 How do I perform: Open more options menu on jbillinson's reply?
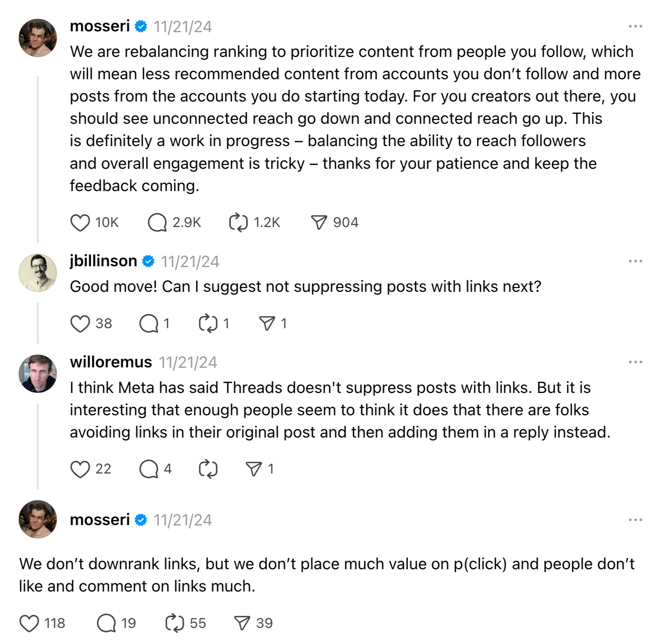tap(635, 261)
